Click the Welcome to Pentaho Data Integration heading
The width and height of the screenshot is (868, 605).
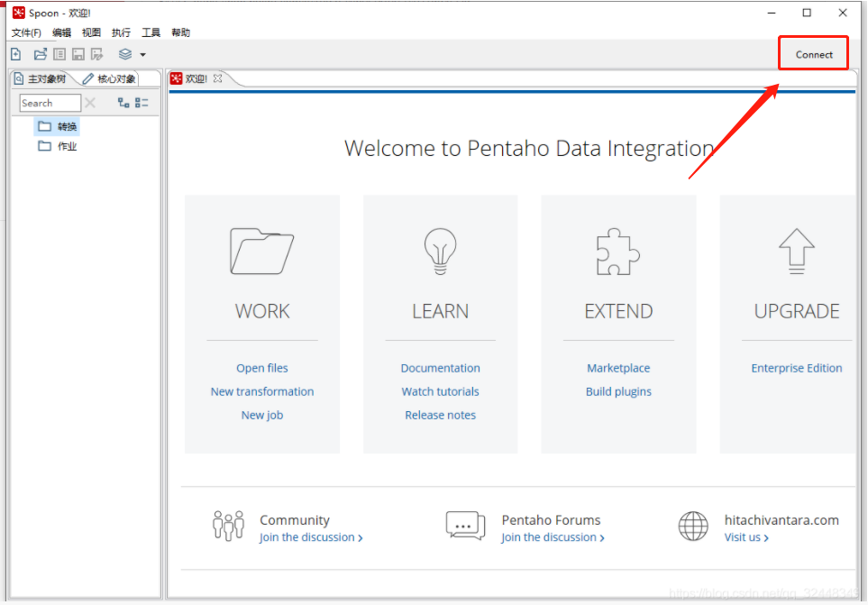(529, 149)
